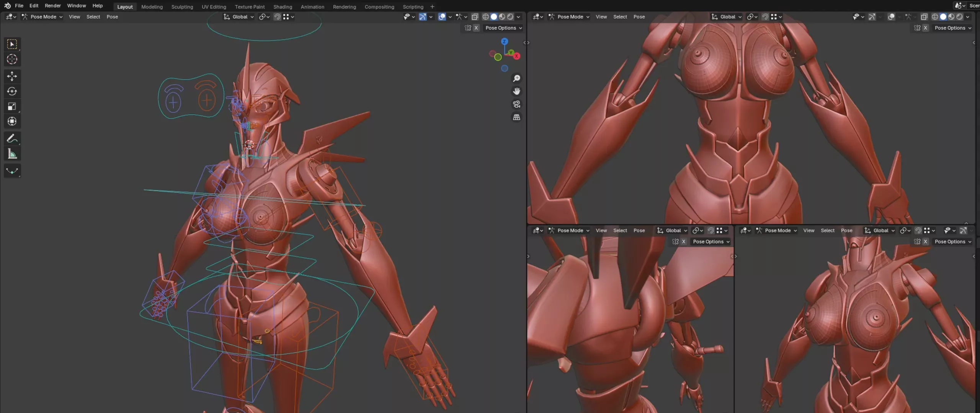The height and width of the screenshot is (413, 980).
Task: Click Select in the bottom-middle viewport header
Action: point(620,231)
